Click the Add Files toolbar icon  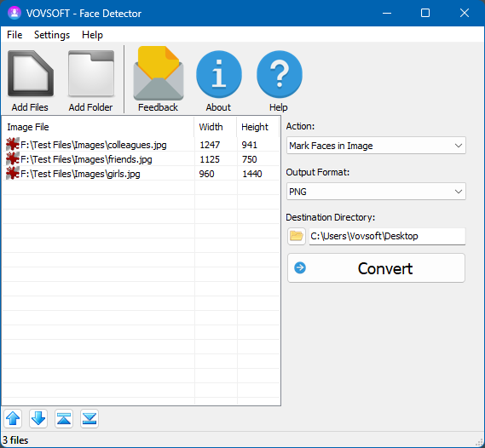[31, 74]
